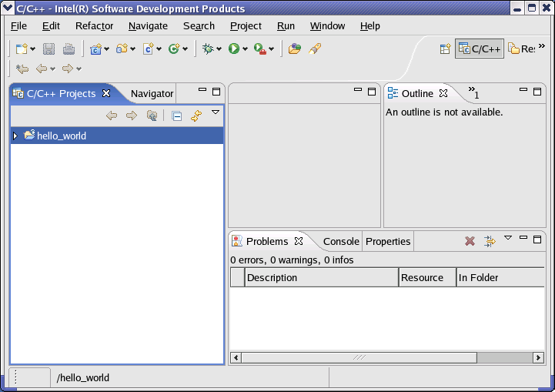
Task: Switch to the Console tab
Action: (x=341, y=242)
